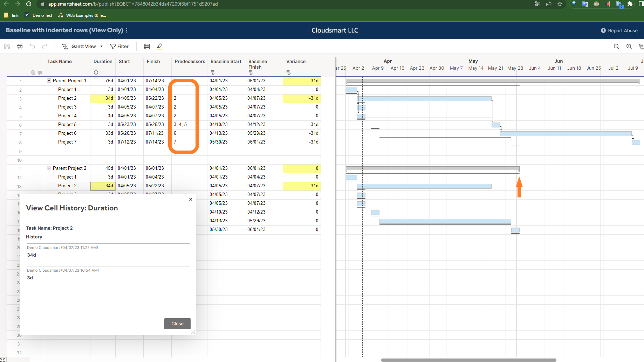Open the sheet options kebab menu

pos(127,30)
